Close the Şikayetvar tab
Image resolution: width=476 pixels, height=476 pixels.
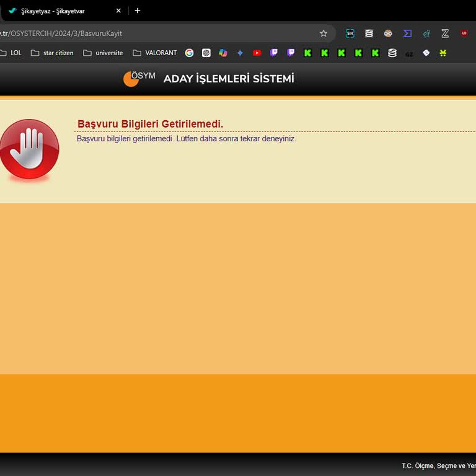coord(118,11)
